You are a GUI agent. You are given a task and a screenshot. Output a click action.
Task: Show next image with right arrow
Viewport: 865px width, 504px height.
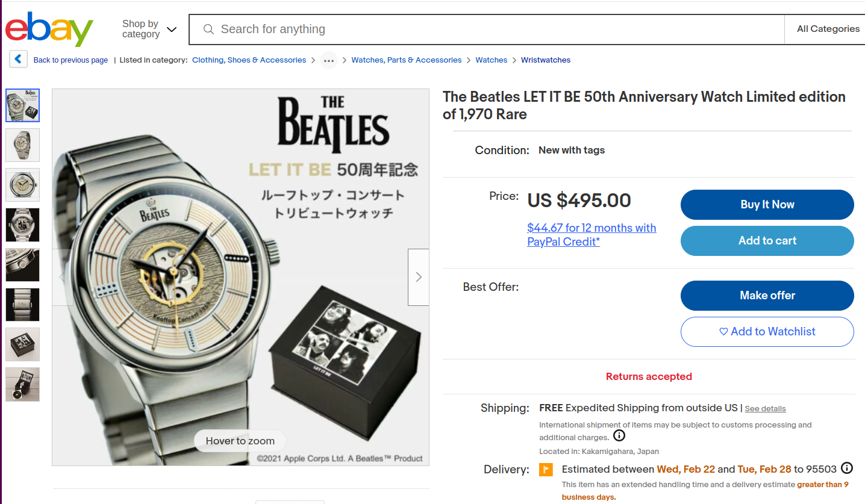coord(419,277)
